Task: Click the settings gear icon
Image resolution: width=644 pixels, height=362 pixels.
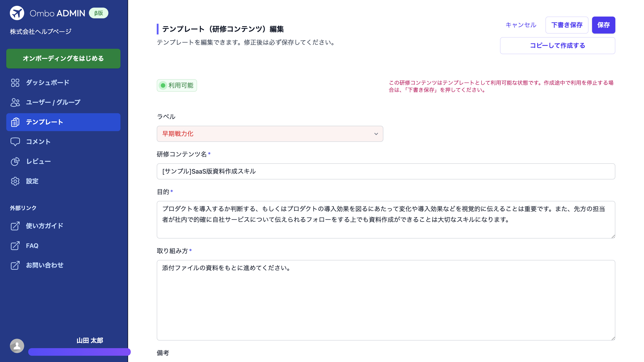Action: [x=15, y=181]
